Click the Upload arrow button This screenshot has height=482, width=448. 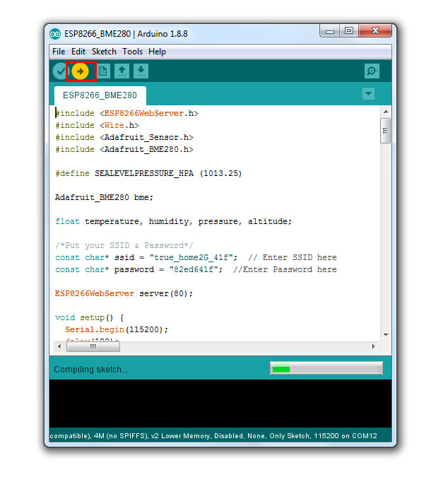[80, 71]
